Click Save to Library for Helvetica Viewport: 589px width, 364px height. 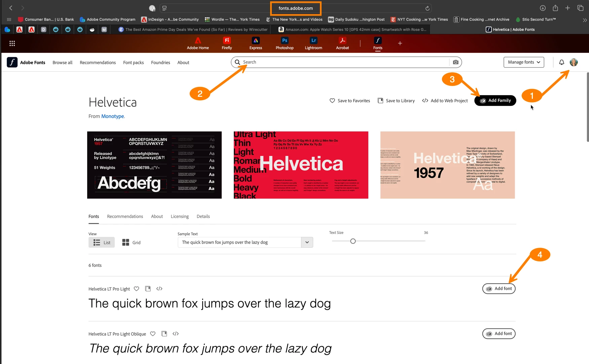tap(396, 100)
